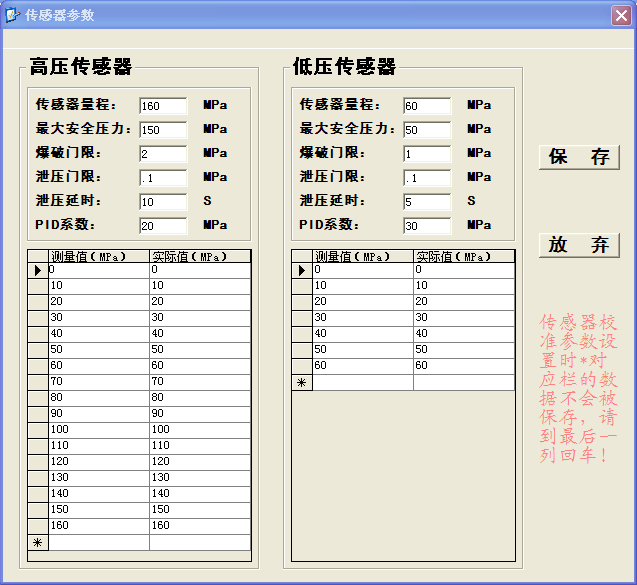Edit low-pressure 最大安全压力 field showing 50

click(x=427, y=130)
